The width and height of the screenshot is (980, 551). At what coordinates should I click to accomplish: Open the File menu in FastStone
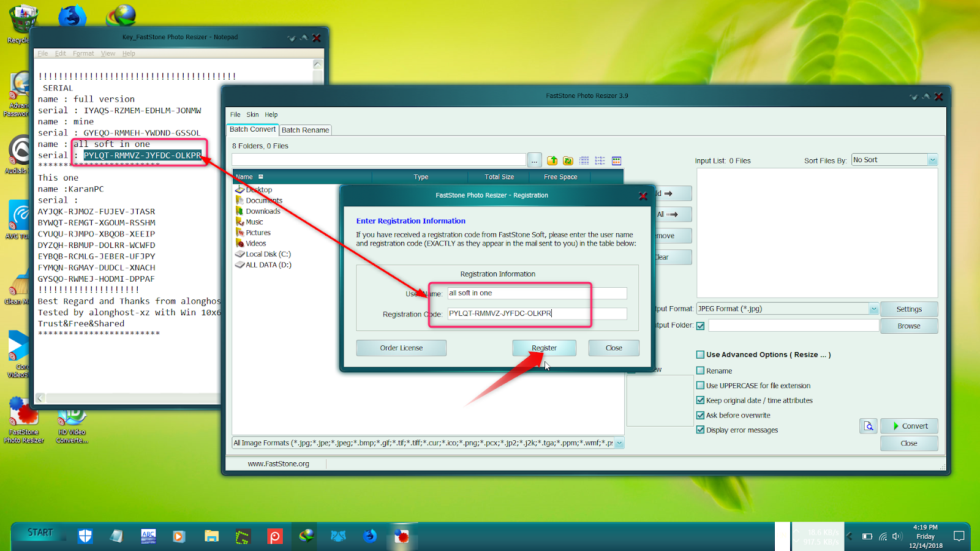pyautogui.click(x=235, y=114)
